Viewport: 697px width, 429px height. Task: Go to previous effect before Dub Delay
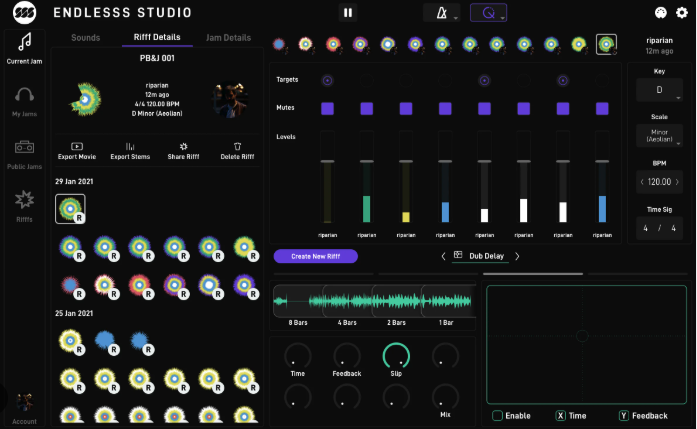[443, 257]
